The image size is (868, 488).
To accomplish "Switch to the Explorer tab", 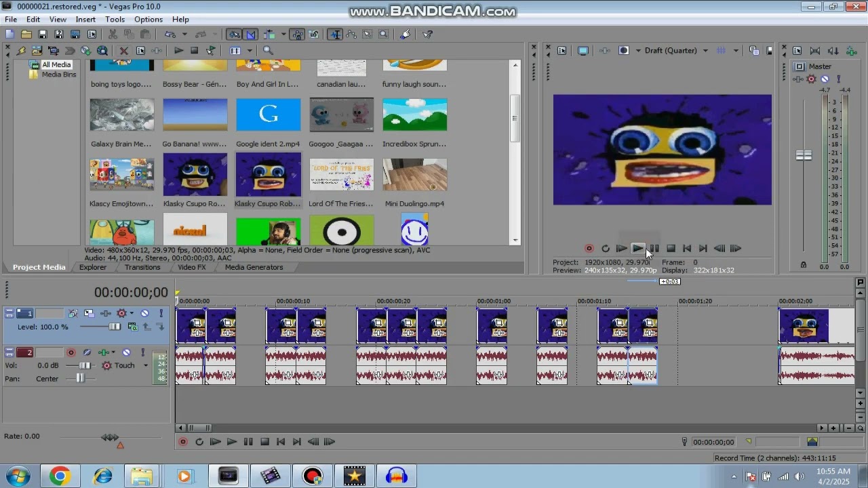I will pyautogui.click(x=93, y=267).
